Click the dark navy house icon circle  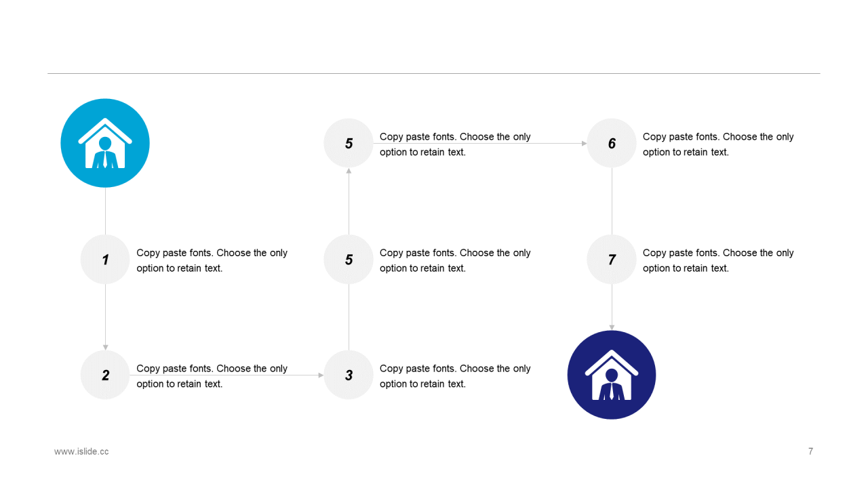(612, 375)
